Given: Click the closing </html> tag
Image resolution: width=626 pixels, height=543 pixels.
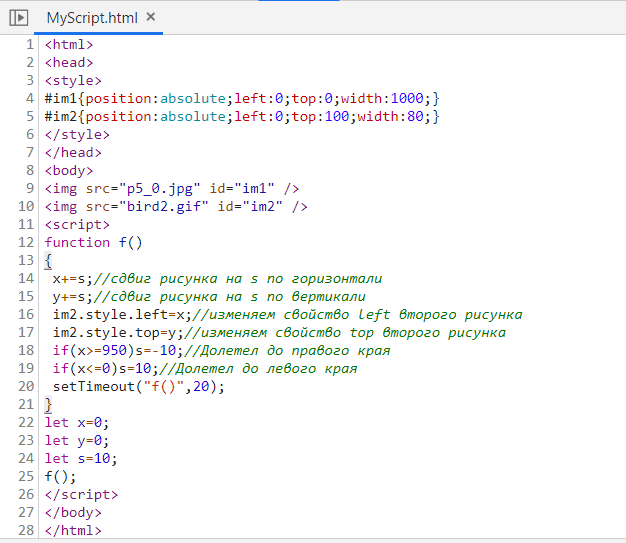Looking at the screenshot, I should (x=73, y=531).
